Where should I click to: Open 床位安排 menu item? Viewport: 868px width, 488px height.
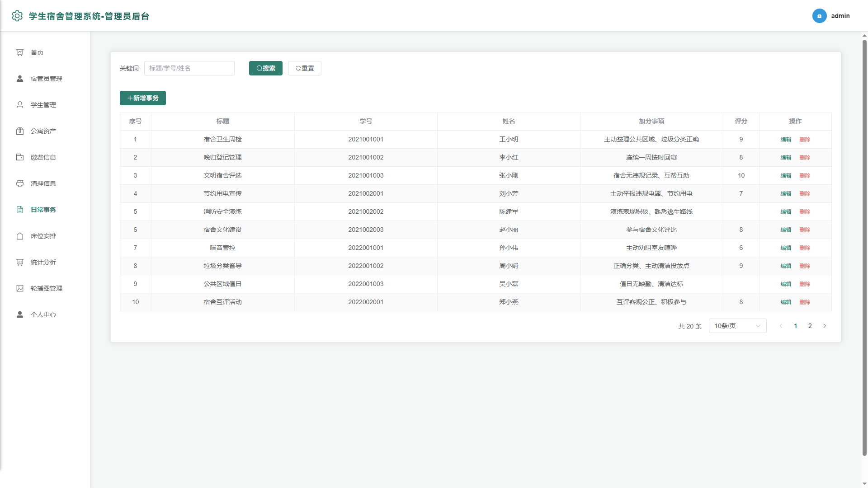coord(45,236)
